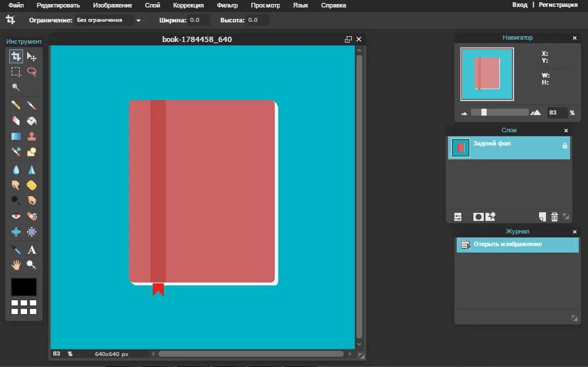
Task: Open the Справка menu
Action: 333,5
